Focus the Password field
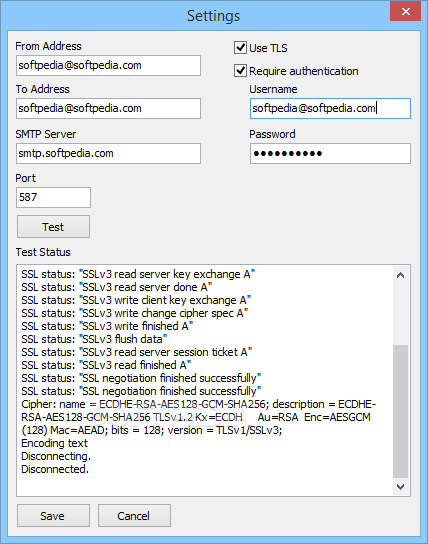428x544 pixels. [330, 153]
